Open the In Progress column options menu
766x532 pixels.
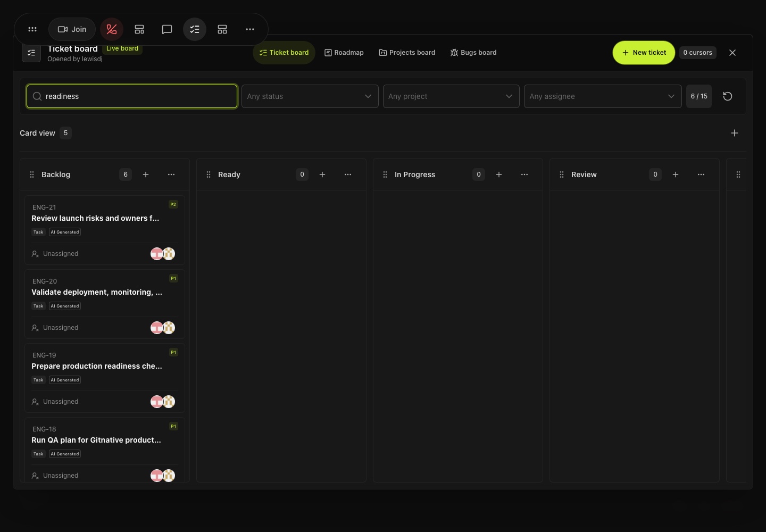524,174
